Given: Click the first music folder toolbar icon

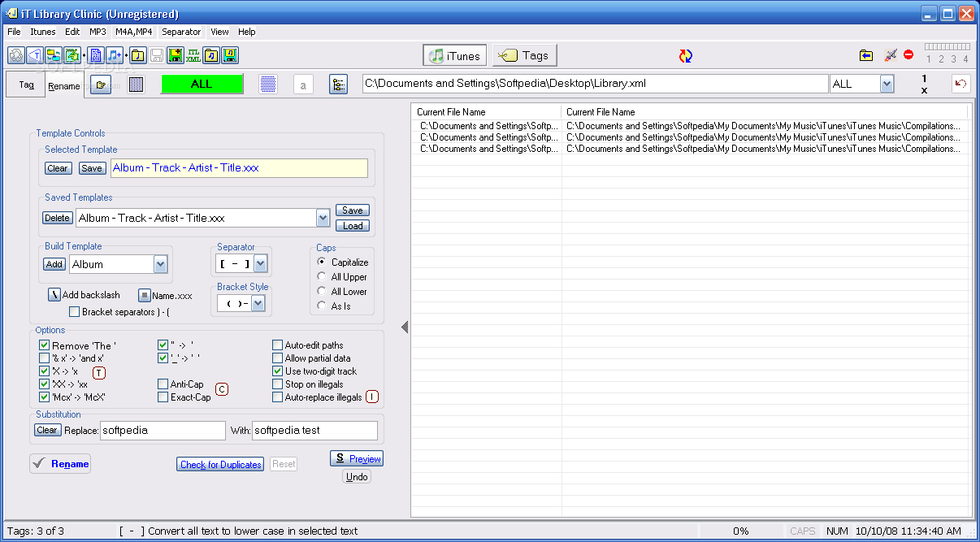Looking at the screenshot, I should (138, 55).
